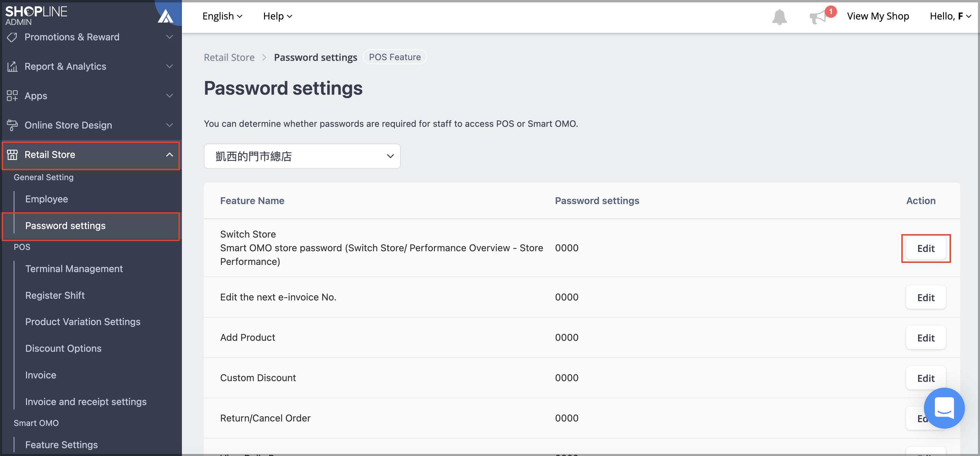Screen dimensions: 980x456
Task: Click the triangular brand logo in sidebar header
Action: [x=166, y=16]
